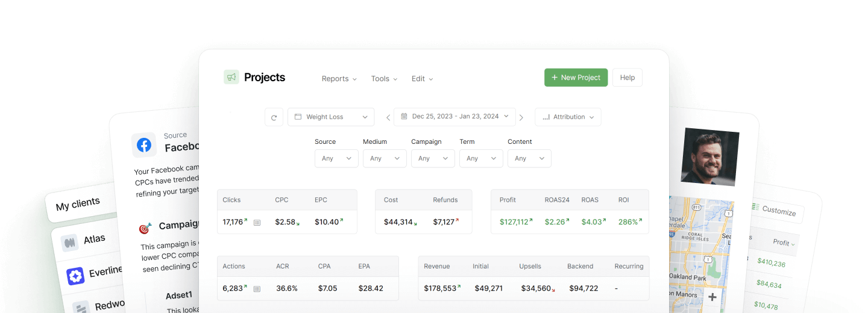Go to previous date range arrow
This screenshot has width=868, height=313.
(x=388, y=117)
